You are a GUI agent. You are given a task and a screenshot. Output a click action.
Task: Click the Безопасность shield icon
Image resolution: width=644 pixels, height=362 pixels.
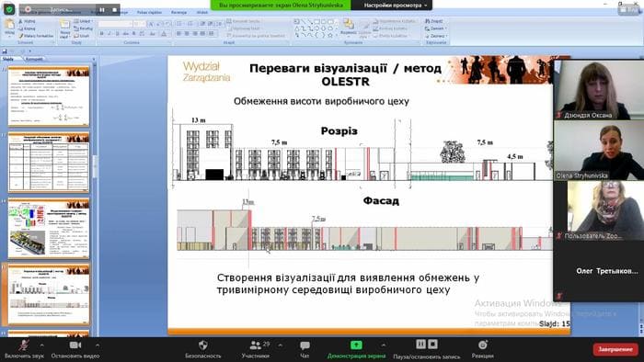pos(203,345)
